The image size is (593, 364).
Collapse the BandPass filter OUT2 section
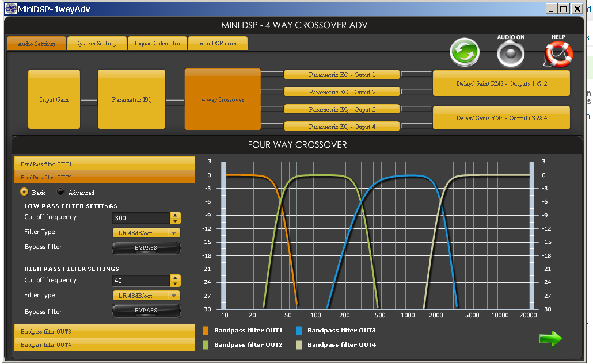105,177
